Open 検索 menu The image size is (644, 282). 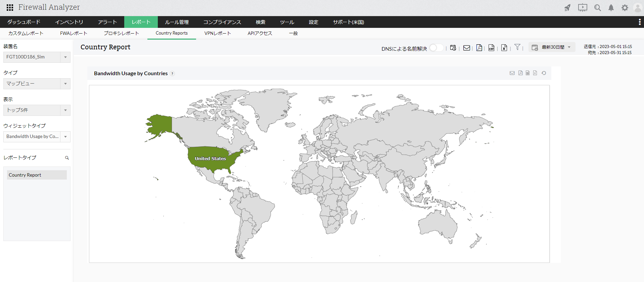(x=261, y=22)
